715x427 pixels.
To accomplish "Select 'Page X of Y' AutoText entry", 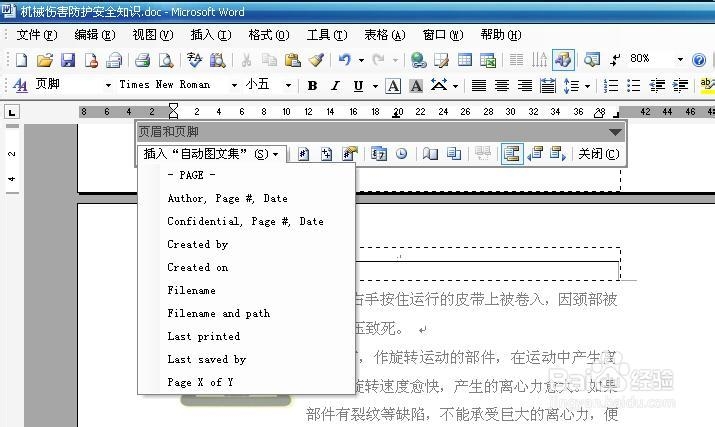I will pos(246,382).
